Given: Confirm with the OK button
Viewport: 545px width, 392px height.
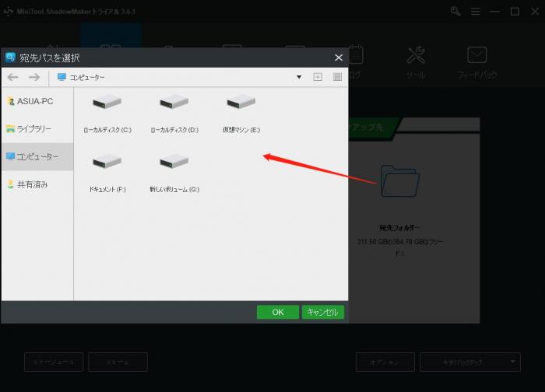Looking at the screenshot, I should (x=278, y=312).
